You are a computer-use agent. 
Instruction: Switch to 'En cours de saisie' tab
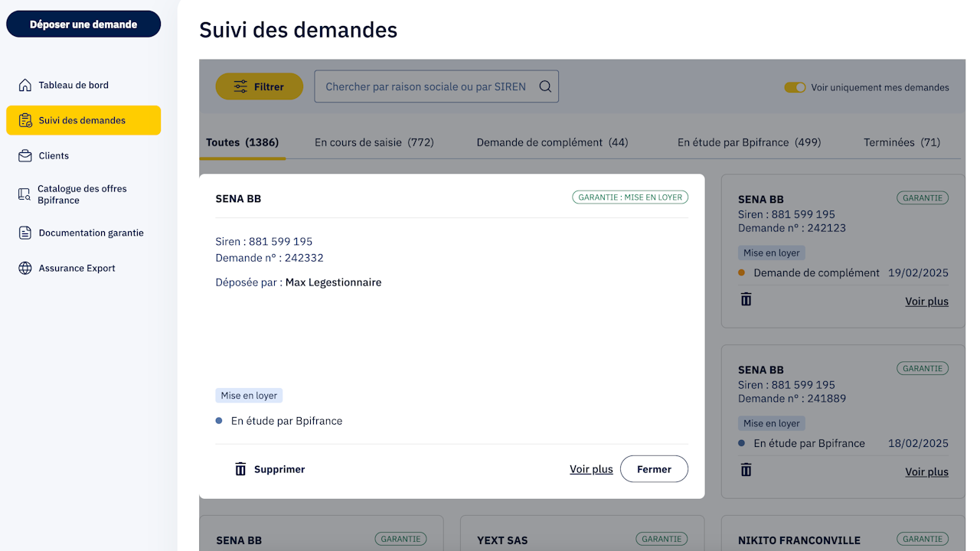coord(374,142)
